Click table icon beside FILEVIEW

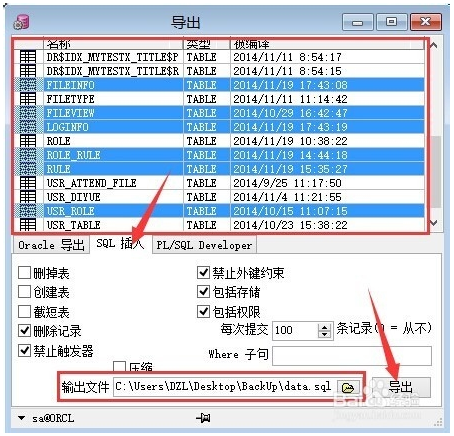(x=28, y=113)
